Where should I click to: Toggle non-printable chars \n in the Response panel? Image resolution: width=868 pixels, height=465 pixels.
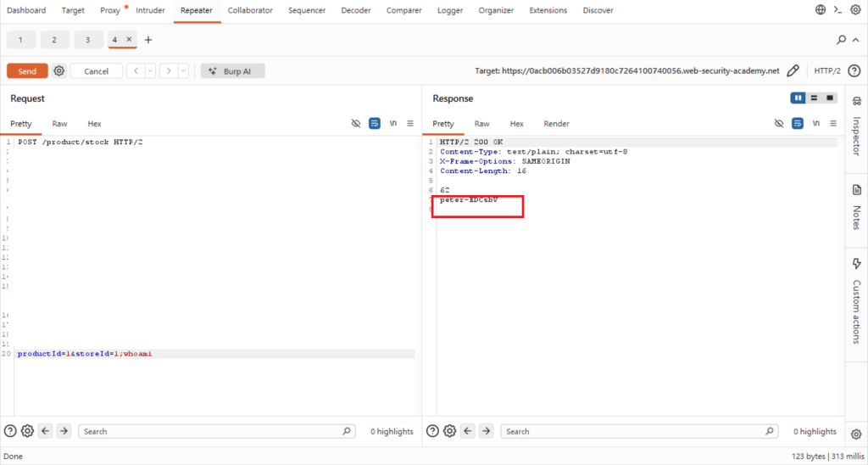point(816,123)
